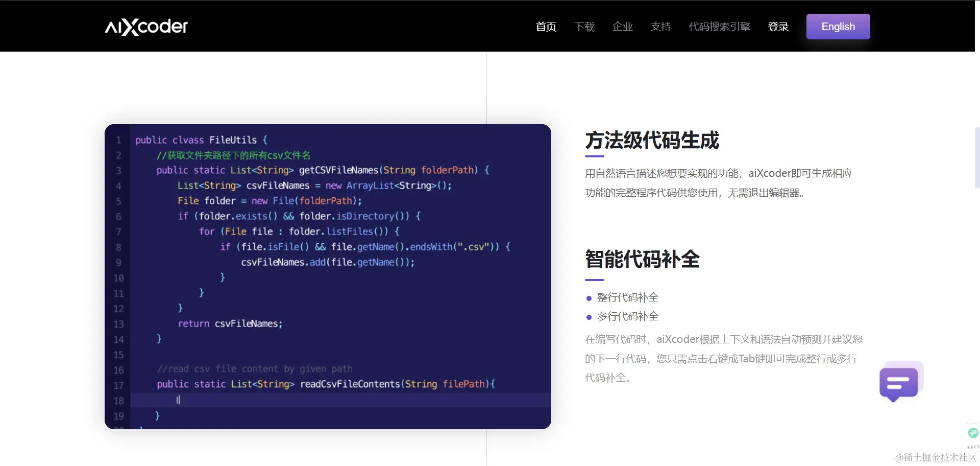Click the 'List<String> csvFileNames = new ArrayList' line
This screenshot has width=980, height=466.
pyautogui.click(x=314, y=185)
